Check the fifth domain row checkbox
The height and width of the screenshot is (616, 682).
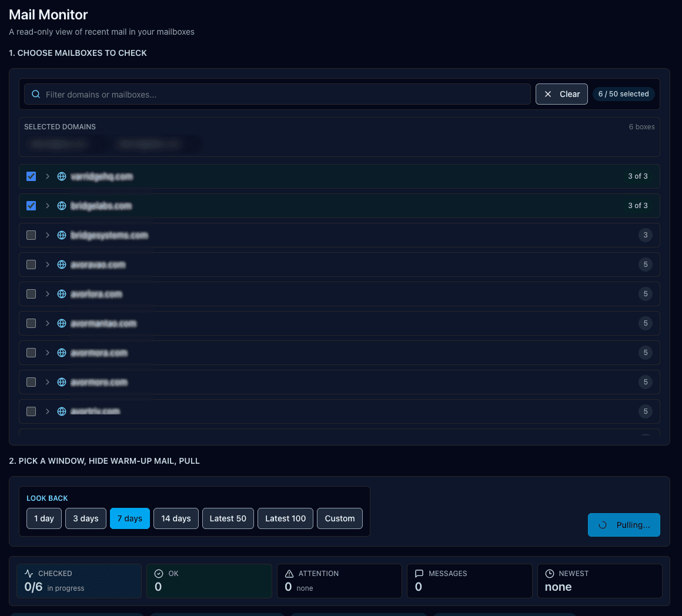tap(31, 294)
